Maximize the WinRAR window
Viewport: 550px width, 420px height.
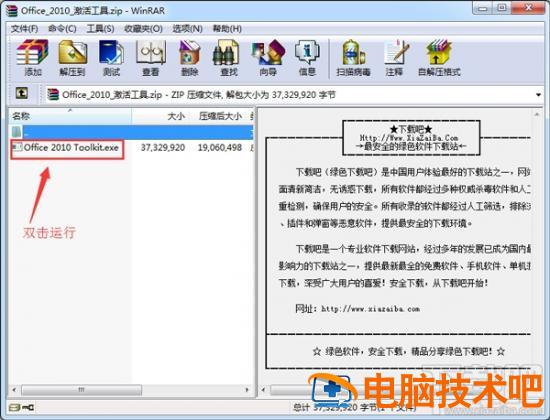[x=502, y=8]
